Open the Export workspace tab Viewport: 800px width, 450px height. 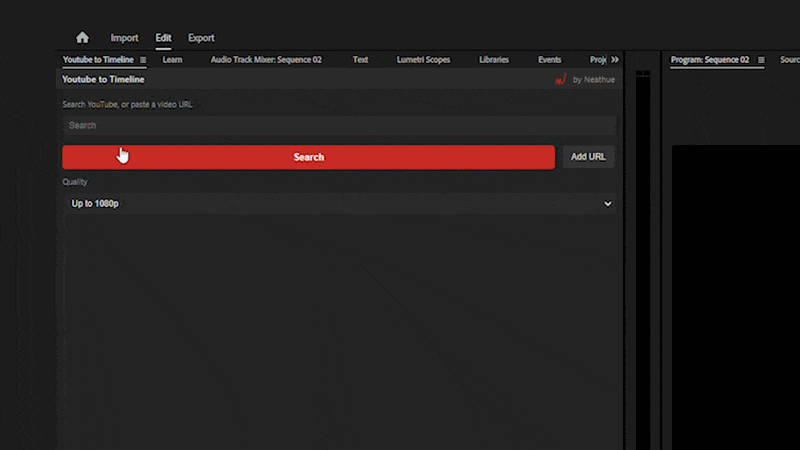coord(201,38)
